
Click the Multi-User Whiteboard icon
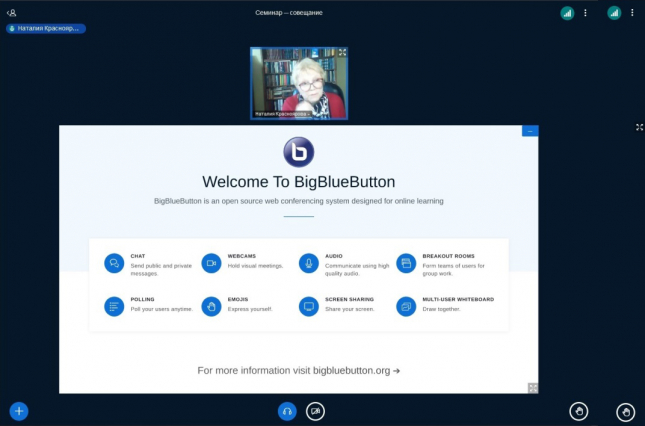pyautogui.click(x=406, y=306)
